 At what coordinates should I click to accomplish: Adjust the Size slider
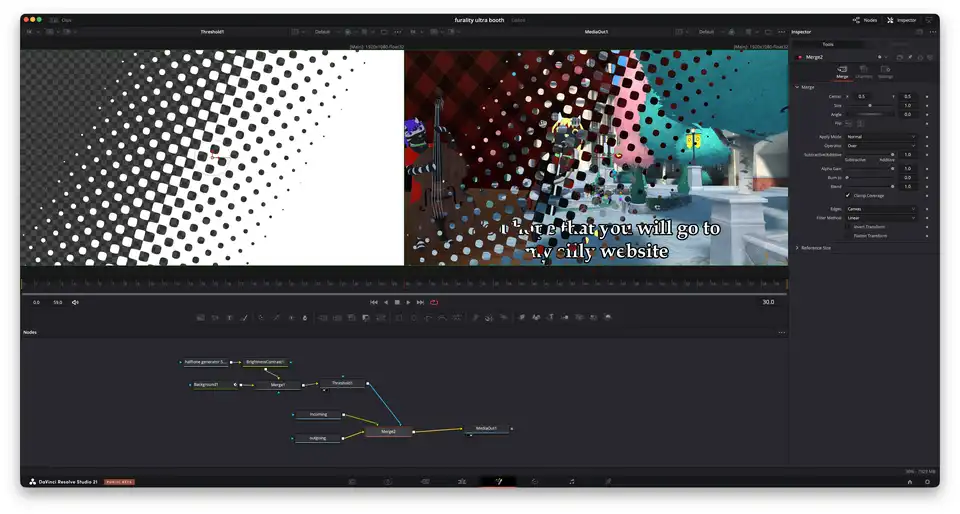point(870,106)
